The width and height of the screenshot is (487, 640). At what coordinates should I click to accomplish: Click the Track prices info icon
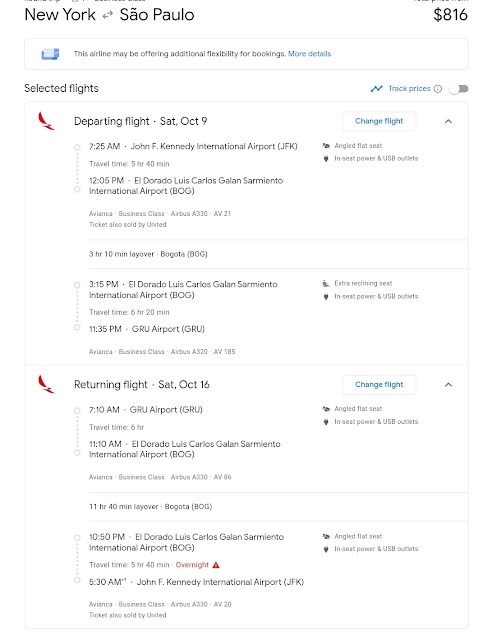point(438,89)
